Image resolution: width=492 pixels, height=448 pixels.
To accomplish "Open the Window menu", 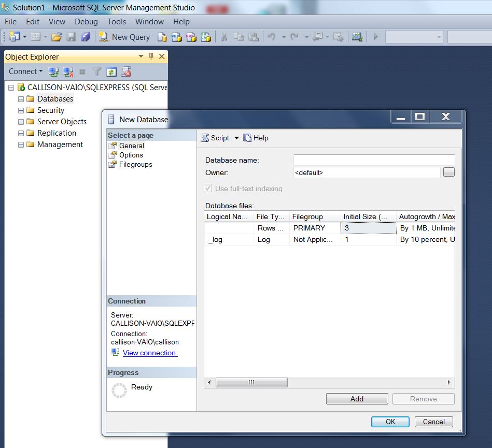I will click(x=149, y=22).
